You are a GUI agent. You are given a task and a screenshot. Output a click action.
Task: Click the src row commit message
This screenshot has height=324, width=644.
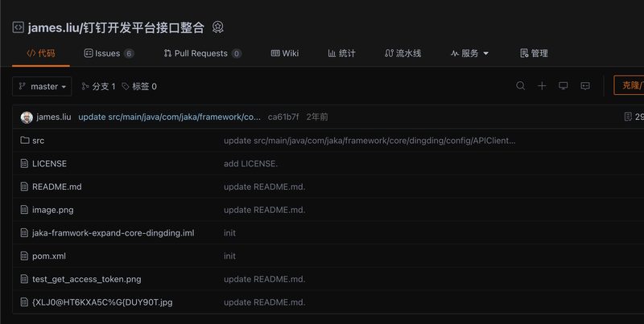point(369,140)
